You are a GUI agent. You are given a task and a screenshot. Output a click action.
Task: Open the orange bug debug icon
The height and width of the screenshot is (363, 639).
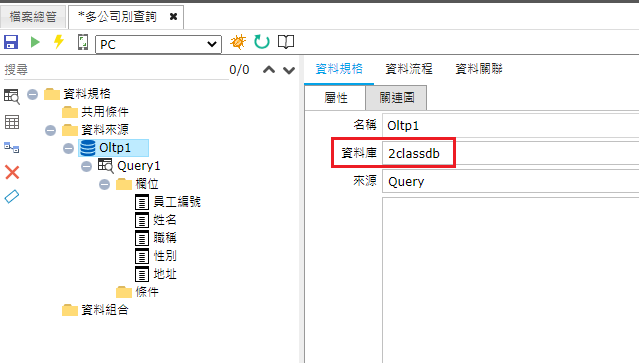(238, 42)
